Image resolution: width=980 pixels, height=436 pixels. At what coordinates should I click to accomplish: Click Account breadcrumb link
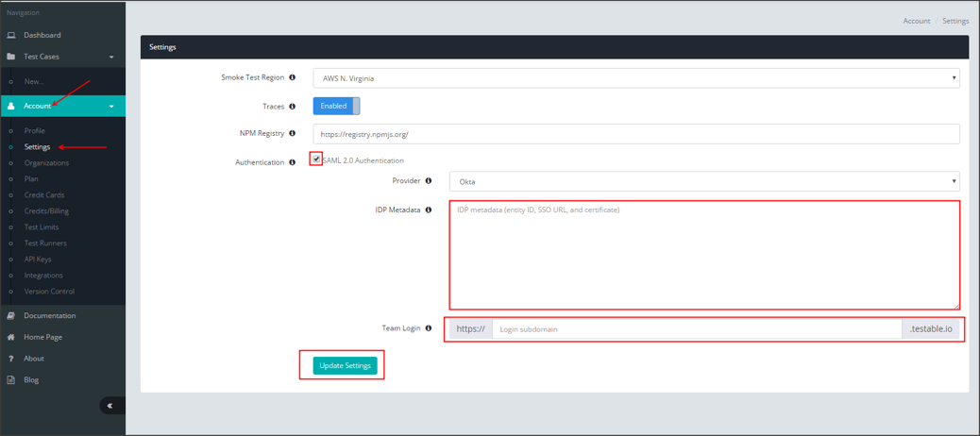tap(916, 21)
